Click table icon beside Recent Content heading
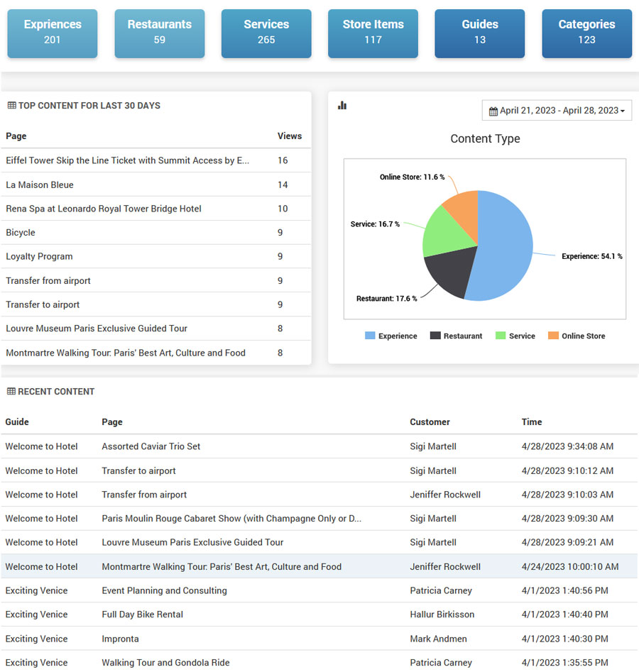 [x=11, y=392]
